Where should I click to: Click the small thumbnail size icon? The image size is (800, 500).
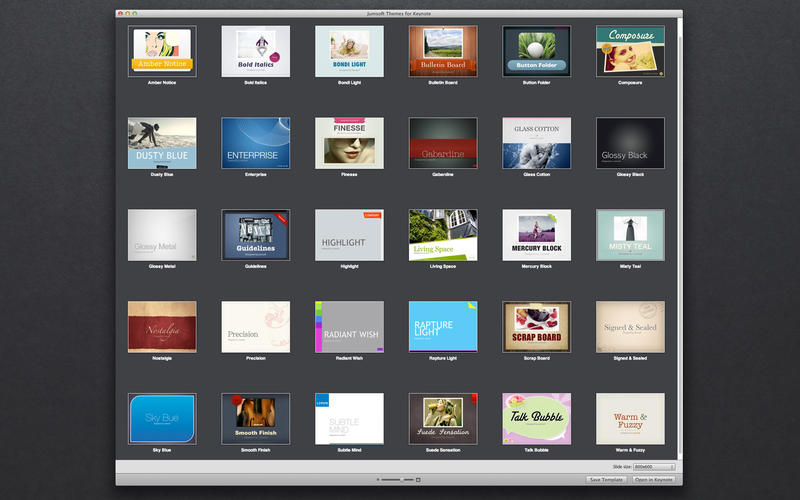378,480
